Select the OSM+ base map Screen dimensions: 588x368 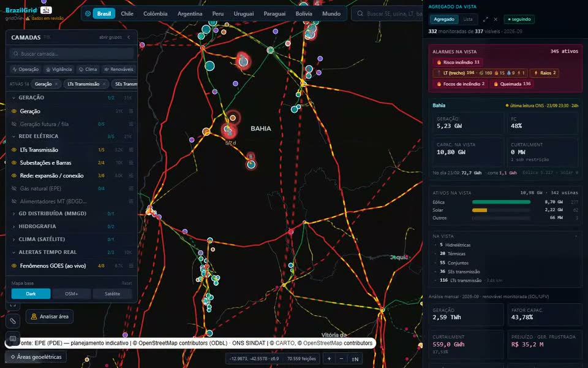pyautogui.click(x=71, y=294)
